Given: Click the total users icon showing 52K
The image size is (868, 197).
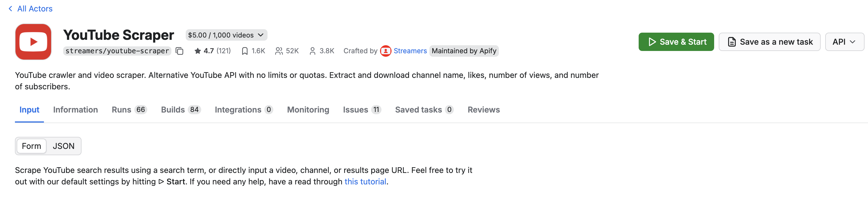Looking at the screenshot, I should tap(279, 51).
